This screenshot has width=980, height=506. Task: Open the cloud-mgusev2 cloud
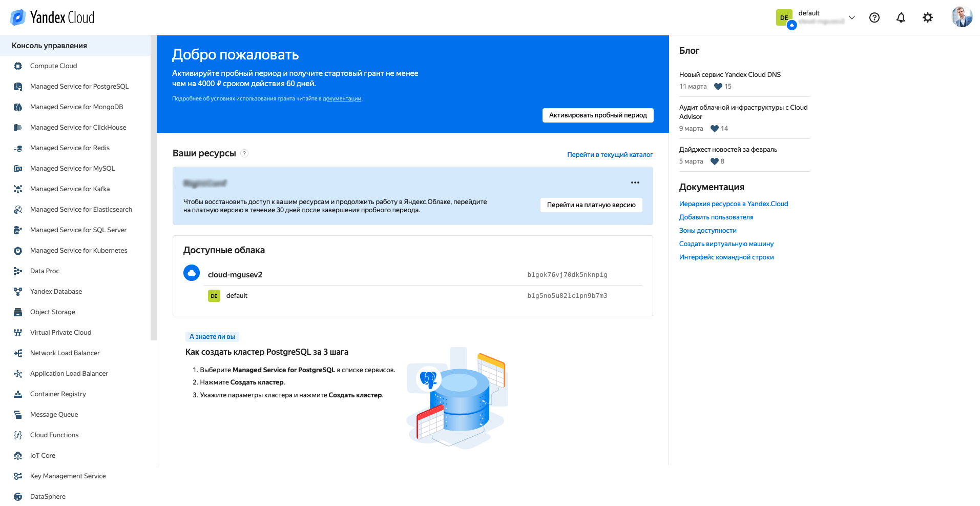click(235, 275)
